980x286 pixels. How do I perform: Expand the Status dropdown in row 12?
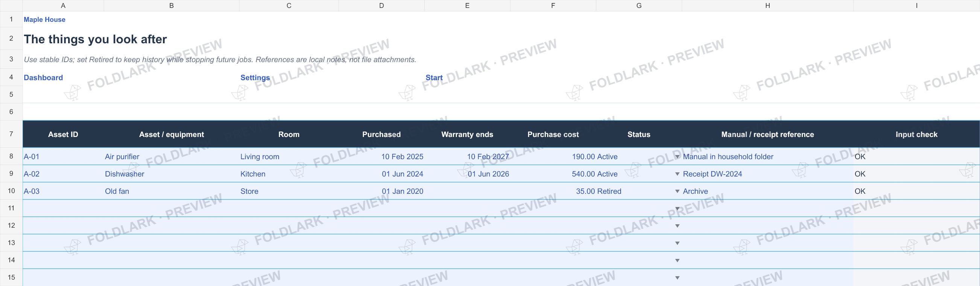click(677, 226)
